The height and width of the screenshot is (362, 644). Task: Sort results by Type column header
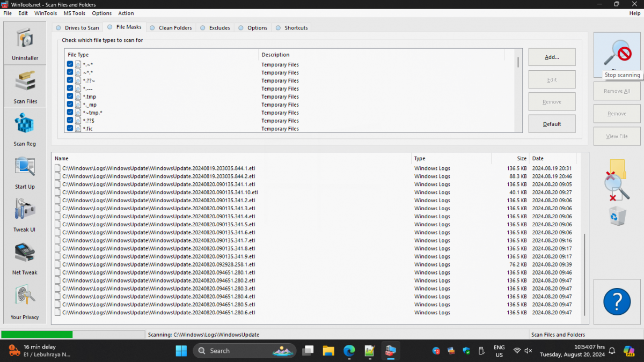[451, 158]
